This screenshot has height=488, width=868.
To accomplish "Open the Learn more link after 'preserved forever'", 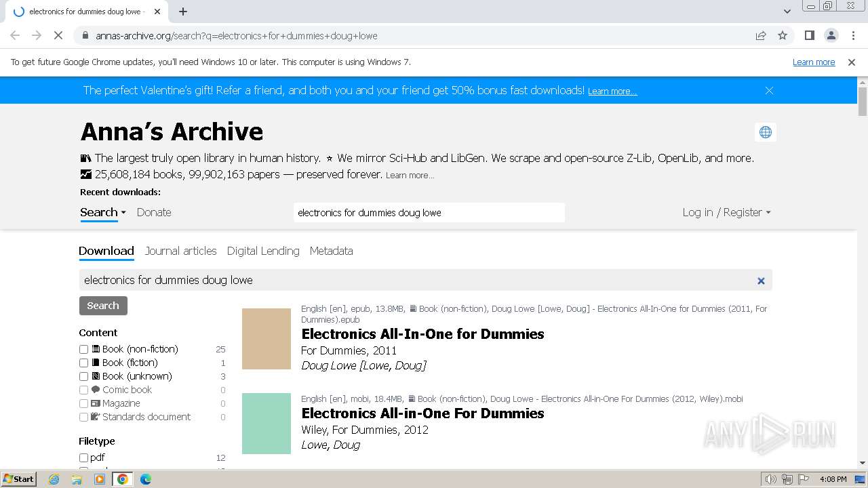I will (410, 176).
